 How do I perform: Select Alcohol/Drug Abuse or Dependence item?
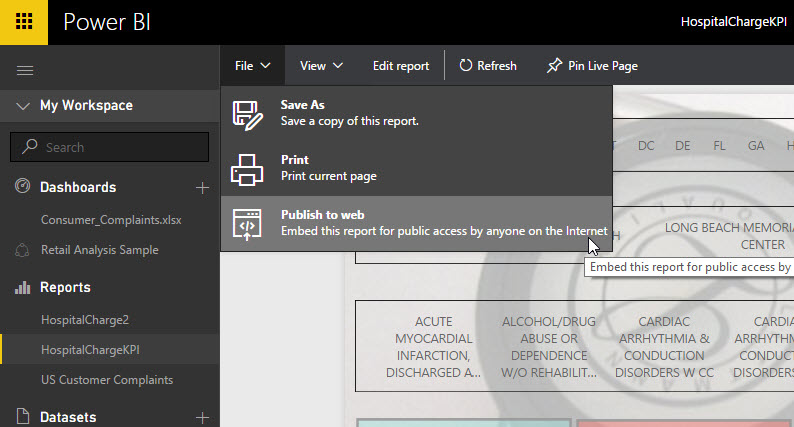[549, 347]
